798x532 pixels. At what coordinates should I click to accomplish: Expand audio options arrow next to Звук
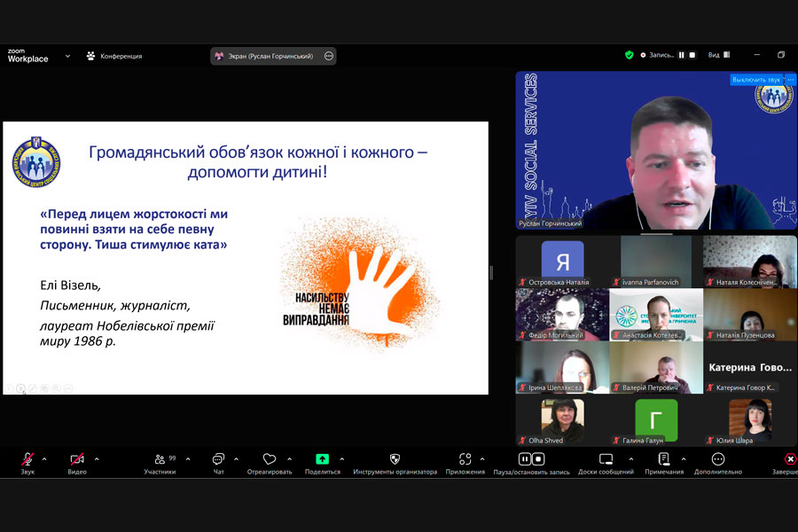(44, 459)
